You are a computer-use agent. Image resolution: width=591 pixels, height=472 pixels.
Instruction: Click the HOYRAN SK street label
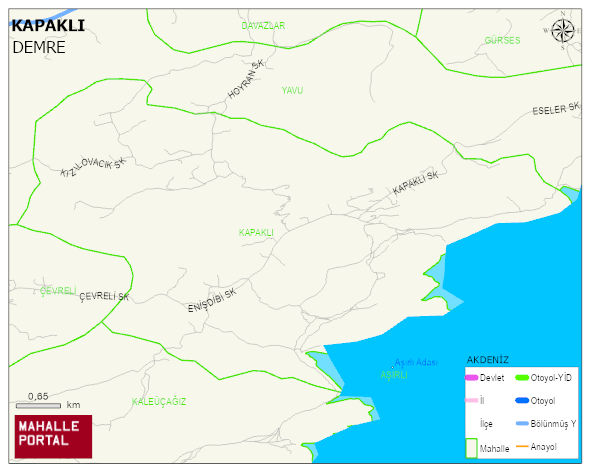click(246, 80)
